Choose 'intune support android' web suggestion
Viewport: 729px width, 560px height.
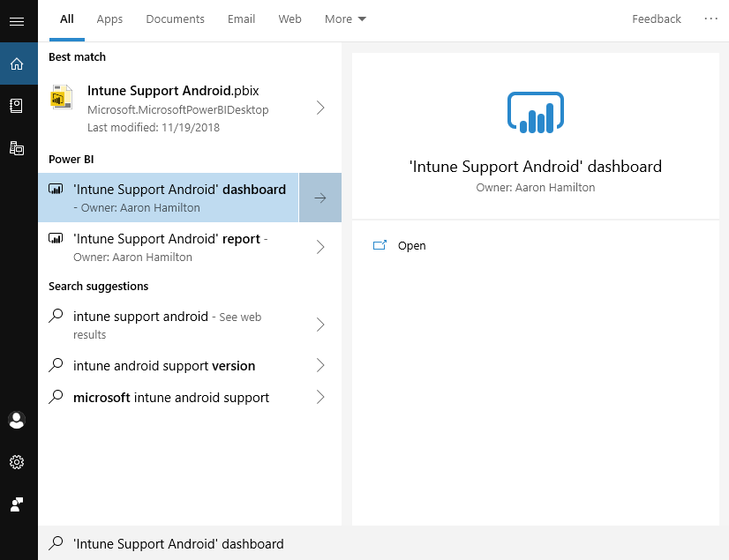[x=190, y=325]
